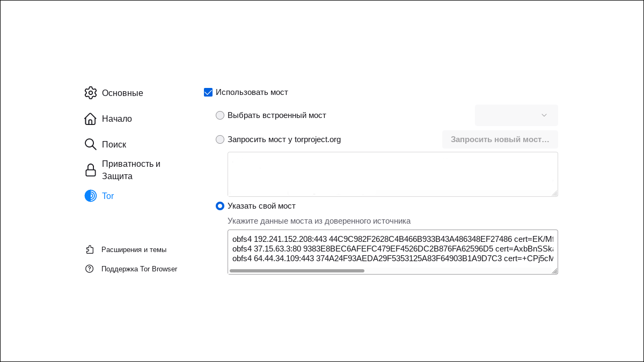Click the Tor onion icon in sidebar
The width and height of the screenshot is (644, 362).
[x=90, y=196]
